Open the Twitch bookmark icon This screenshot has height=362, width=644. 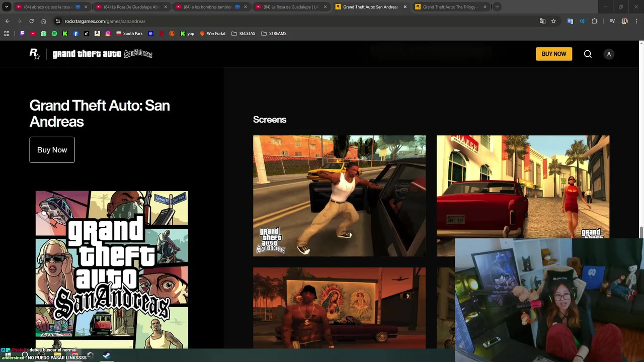(x=22, y=34)
